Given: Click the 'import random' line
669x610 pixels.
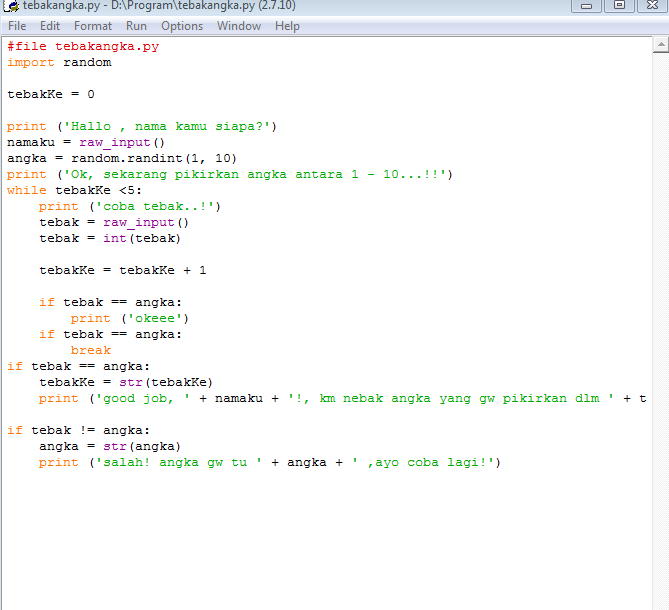Looking at the screenshot, I should tap(59, 63).
